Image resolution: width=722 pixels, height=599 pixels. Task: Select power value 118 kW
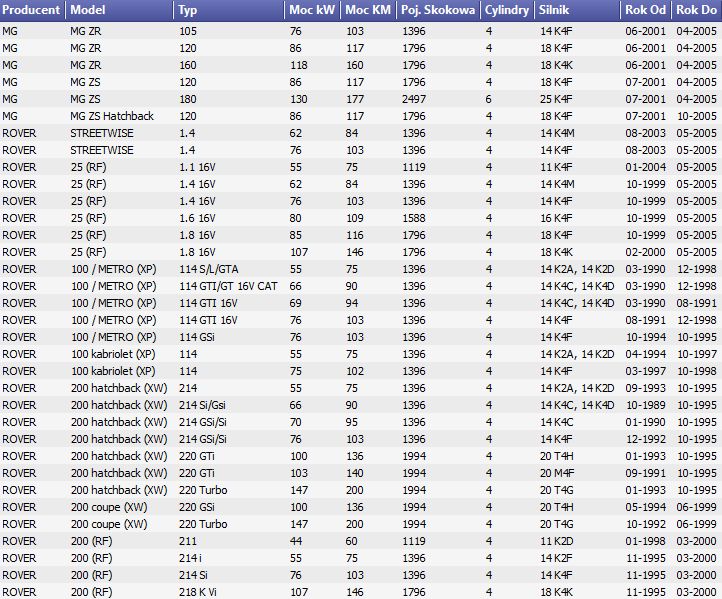299,65
